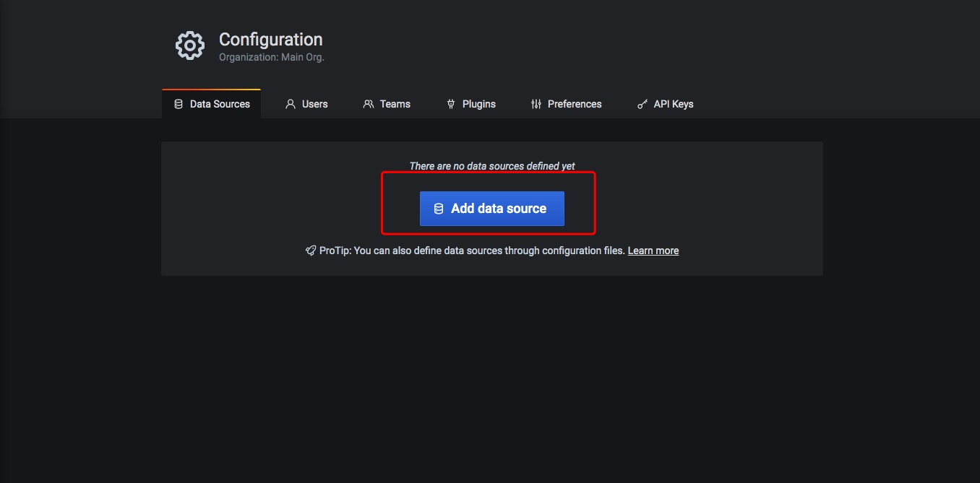Click the "Configuration" page title
The height and width of the screenshot is (483, 980).
click(271, 40)
